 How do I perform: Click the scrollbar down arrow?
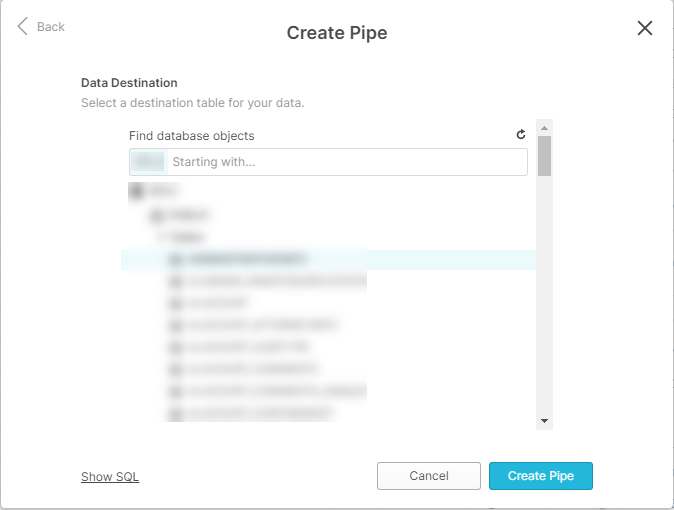tap(544, 421)
